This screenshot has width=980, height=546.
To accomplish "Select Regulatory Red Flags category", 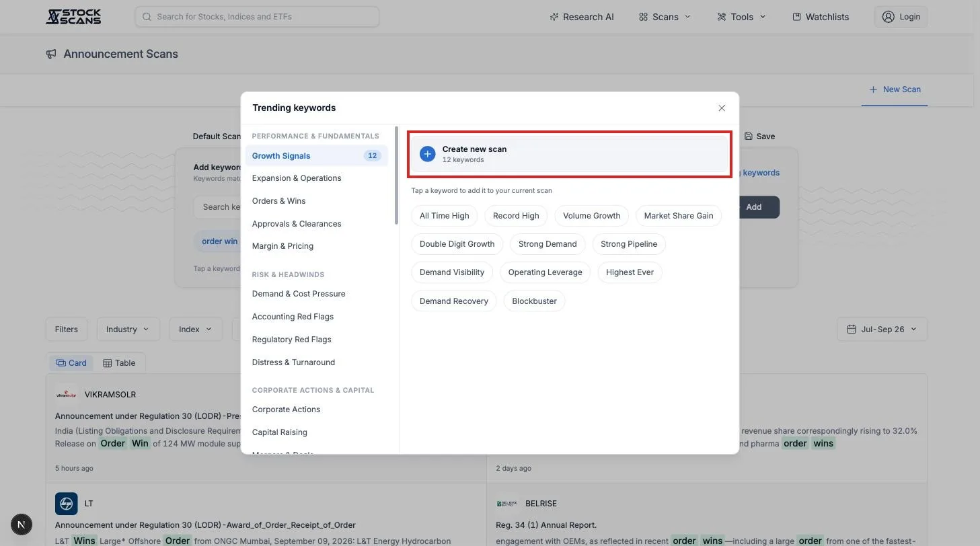I will [316, 340].
